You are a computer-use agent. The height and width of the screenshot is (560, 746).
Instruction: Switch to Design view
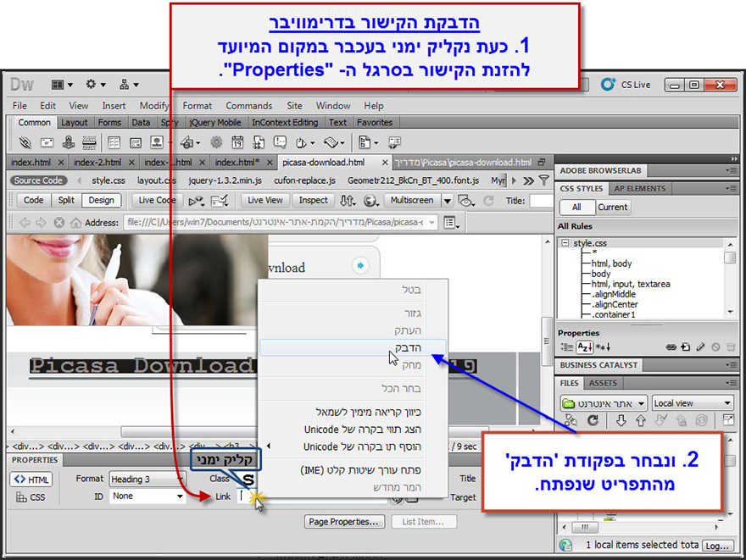click(102, 200)
